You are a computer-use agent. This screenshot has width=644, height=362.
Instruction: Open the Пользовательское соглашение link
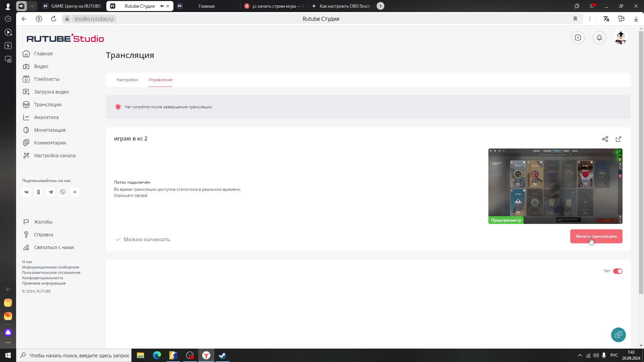click(51, 273)
